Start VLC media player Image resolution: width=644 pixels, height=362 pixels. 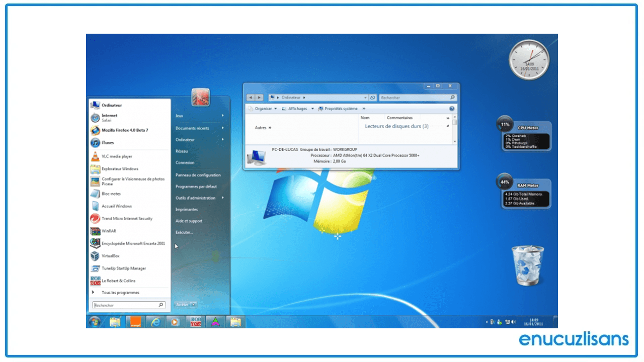[x=130, y=156]
